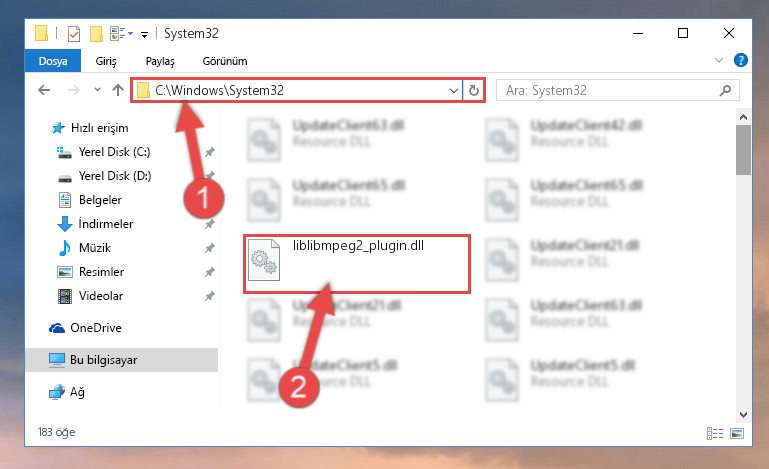Viewport: 769px width, 469px height.
Task: Open the recent locations dropdown arrow
Action: coord(97,90)
